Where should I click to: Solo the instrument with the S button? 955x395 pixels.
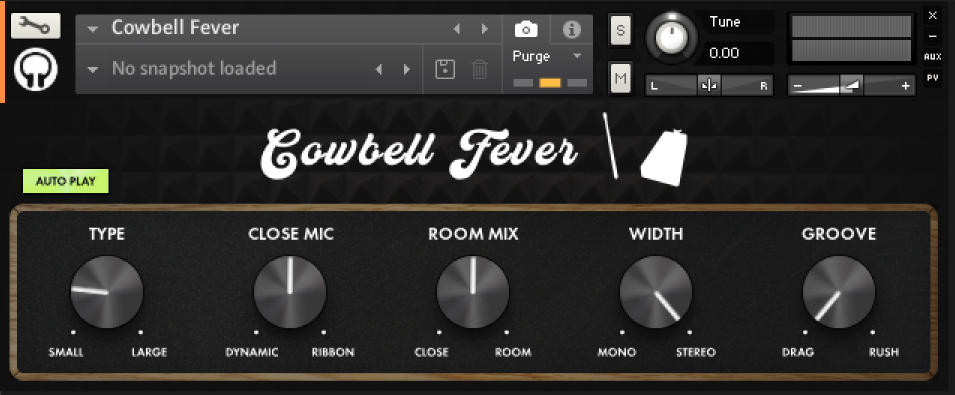click(x=621, y=30)
